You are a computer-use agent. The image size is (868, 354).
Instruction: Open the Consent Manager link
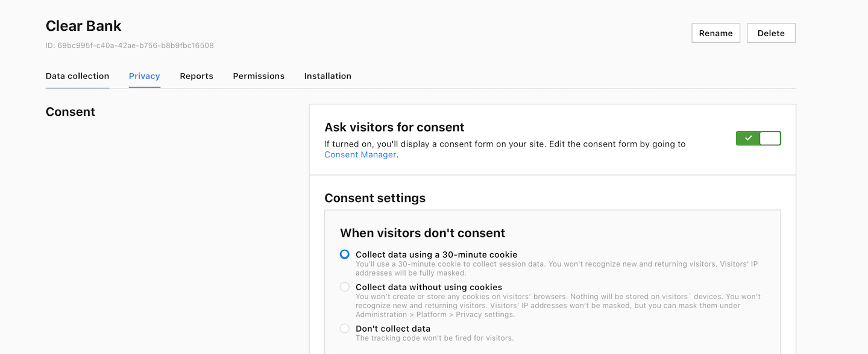[360, 154]
